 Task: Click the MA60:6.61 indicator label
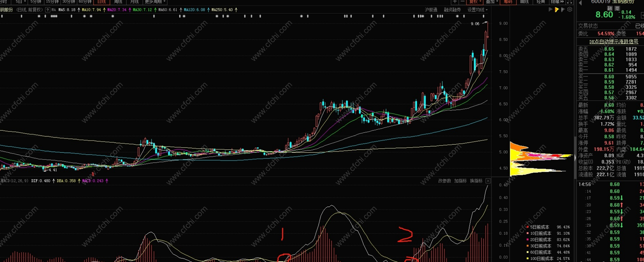[168, 10]
